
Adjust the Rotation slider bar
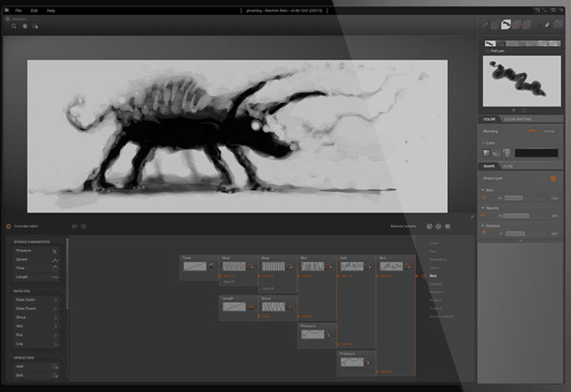tap(524, 234)
